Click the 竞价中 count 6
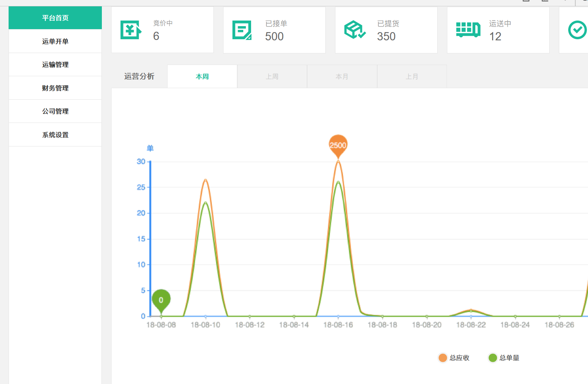 [156, 36]
